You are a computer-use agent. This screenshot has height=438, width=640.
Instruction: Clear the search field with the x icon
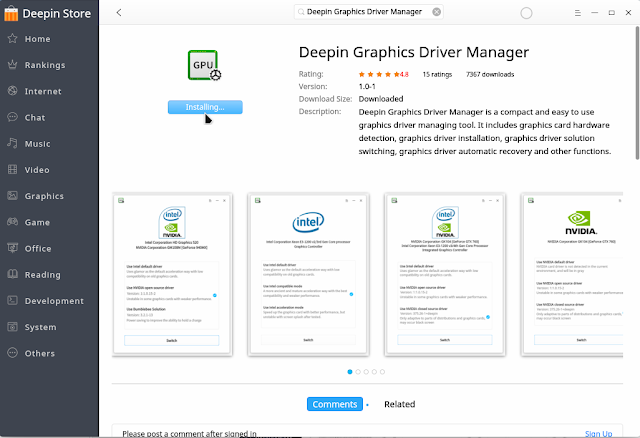click(436, 12)
